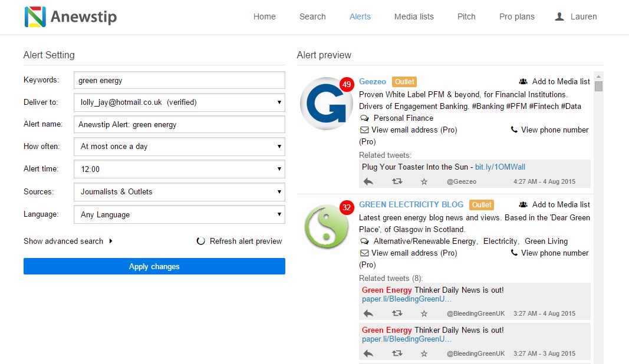Click the Electricity topic label
The width and height of the screenshot is (629, 364).
tap(500, 241)
